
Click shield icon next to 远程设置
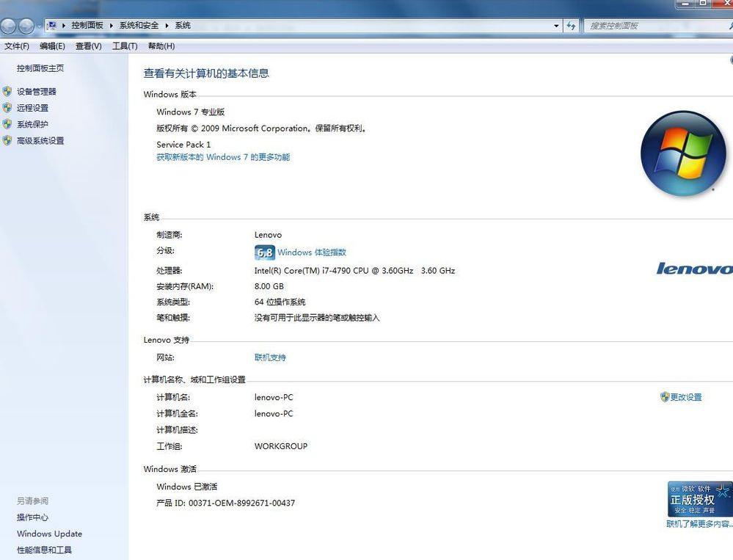coord(7,107)
